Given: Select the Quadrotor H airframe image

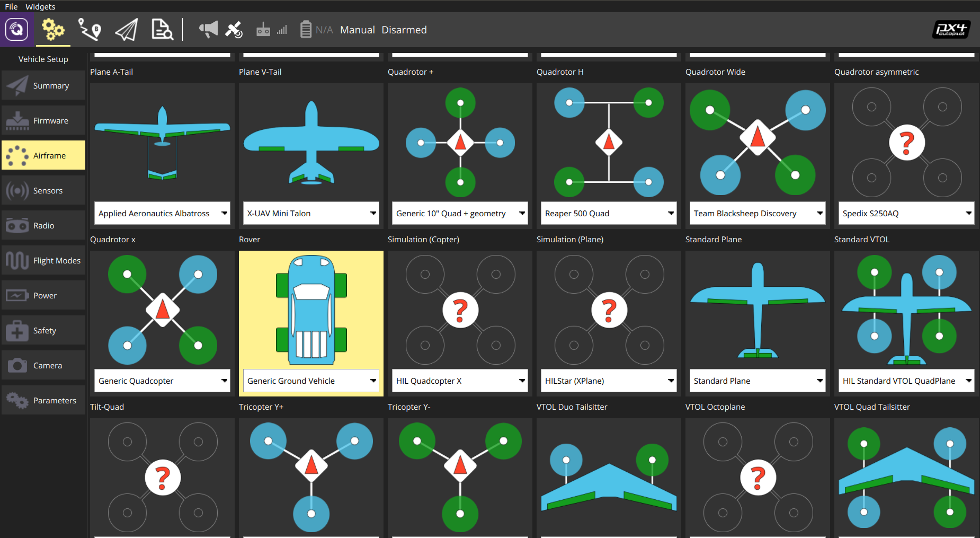Looking at the screenshot, I should pyautogui.click(x=609, y=142).
